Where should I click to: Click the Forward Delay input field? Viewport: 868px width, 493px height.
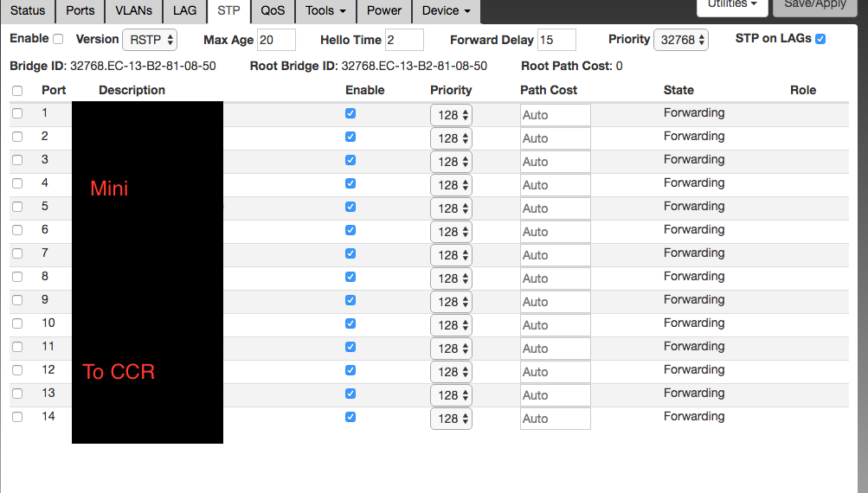pos(556,40)
